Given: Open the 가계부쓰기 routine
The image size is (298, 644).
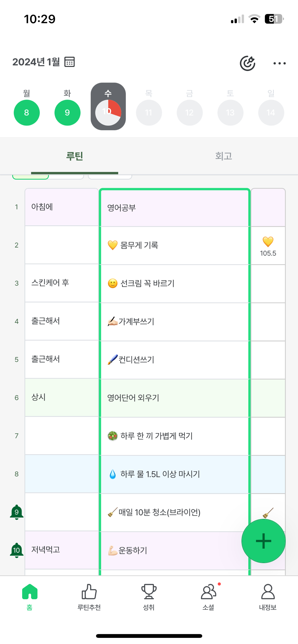Looking at the screenshot, I should 175,321.
